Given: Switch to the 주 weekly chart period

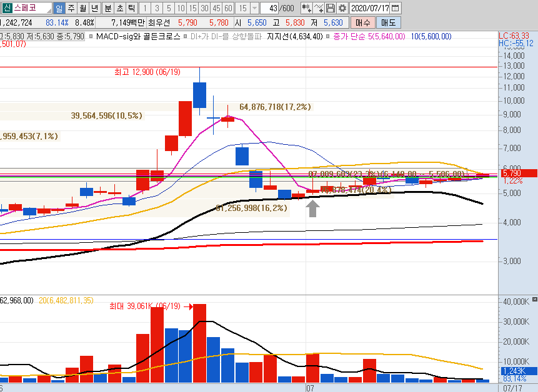Looking at the screenshot, I should (71, 8).
